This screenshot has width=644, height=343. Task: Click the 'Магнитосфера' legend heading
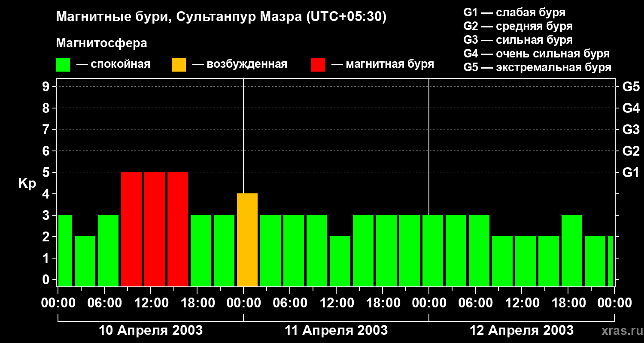click(102, 43)
